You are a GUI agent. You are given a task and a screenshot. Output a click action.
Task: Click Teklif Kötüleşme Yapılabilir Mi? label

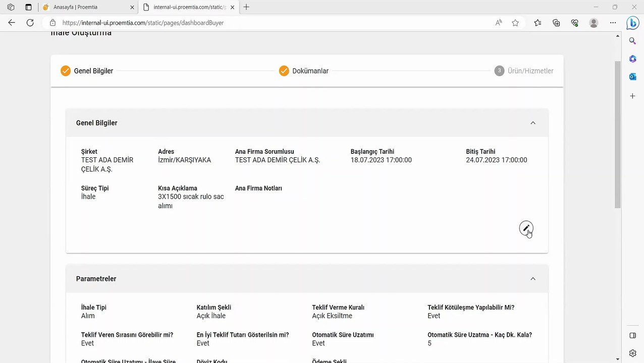[x=471, y=307]
